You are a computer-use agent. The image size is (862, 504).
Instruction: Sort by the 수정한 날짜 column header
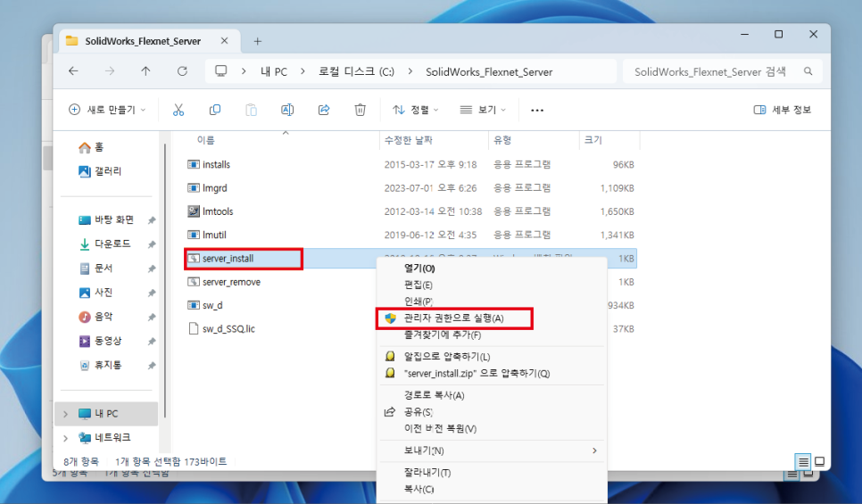(408, 140)
